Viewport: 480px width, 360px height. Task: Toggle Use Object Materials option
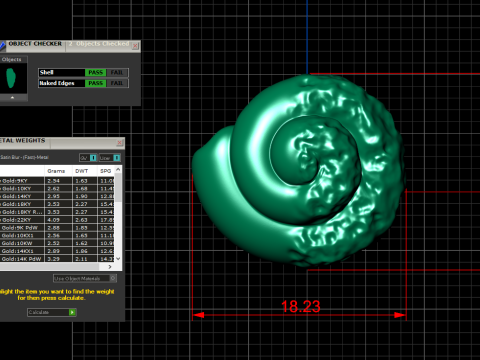pos(85,278)
